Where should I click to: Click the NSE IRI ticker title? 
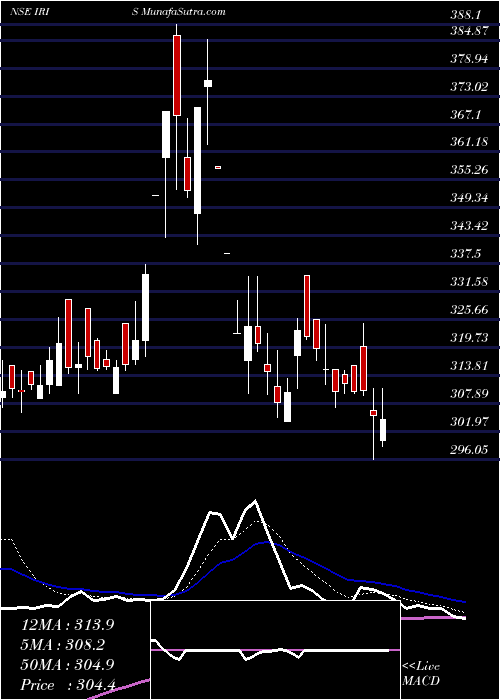tap(29, 12)
